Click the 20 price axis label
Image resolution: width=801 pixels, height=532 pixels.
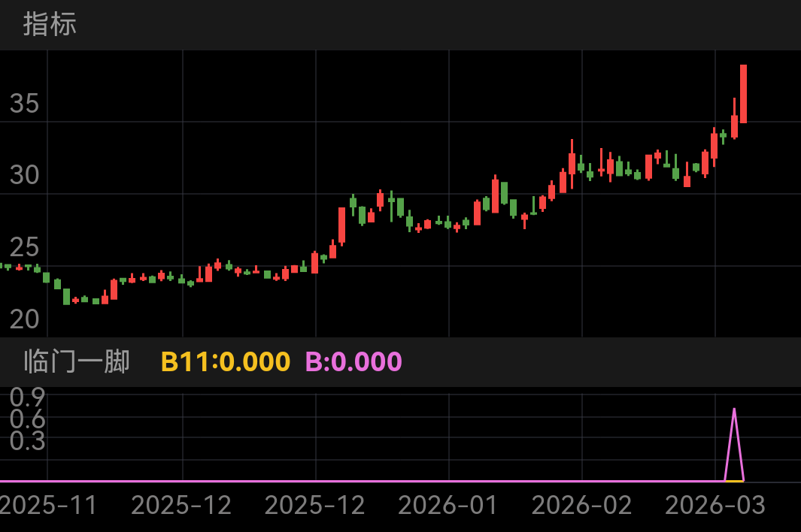click(x=24, y=319)
